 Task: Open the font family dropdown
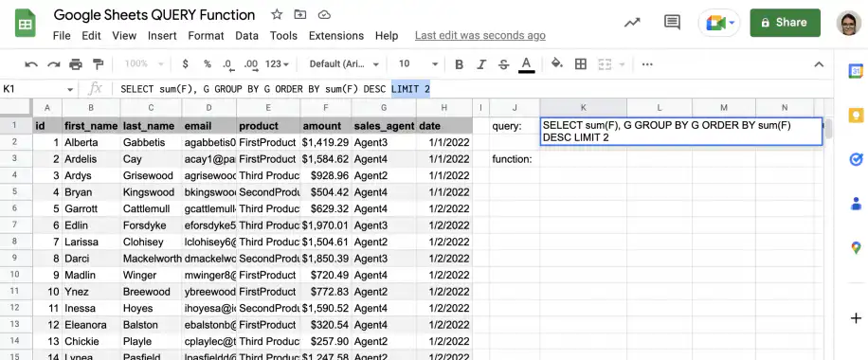coord(344,64)
